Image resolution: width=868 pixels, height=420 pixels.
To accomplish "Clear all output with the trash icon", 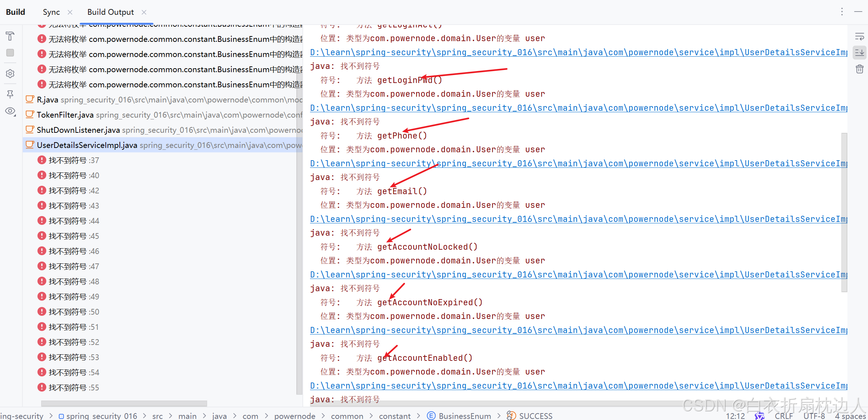I will pos(859,69).
